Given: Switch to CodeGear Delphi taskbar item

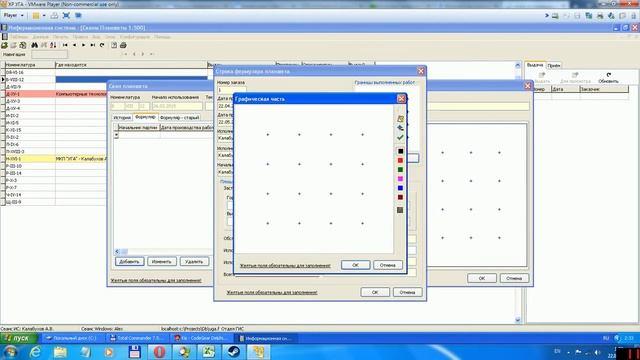Looking at the screenshot, I should 202,338.
